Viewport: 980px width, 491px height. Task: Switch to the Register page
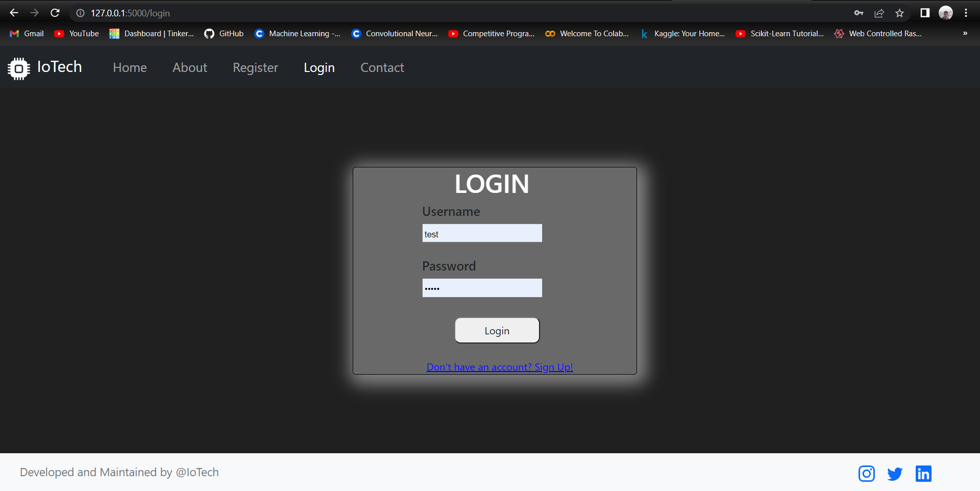click(x=255, y=67)
